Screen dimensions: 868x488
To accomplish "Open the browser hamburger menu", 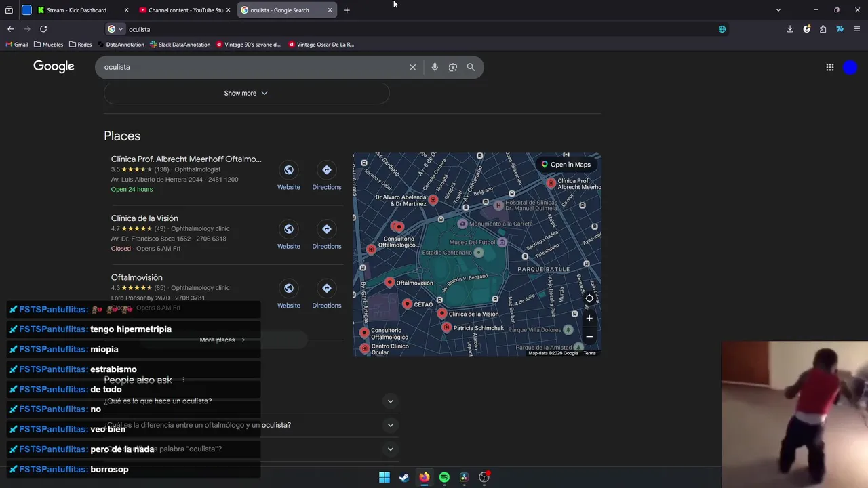I will pos(857,29).
